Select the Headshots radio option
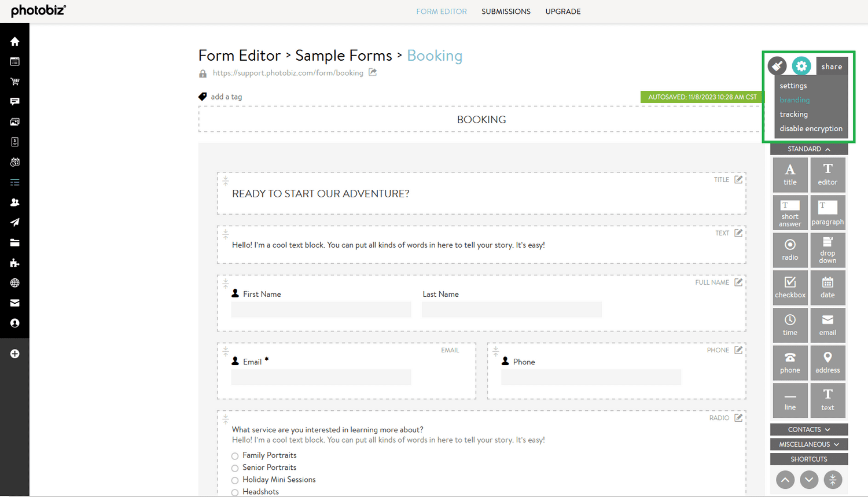This screenshot has width=868, height=497. 234,491
